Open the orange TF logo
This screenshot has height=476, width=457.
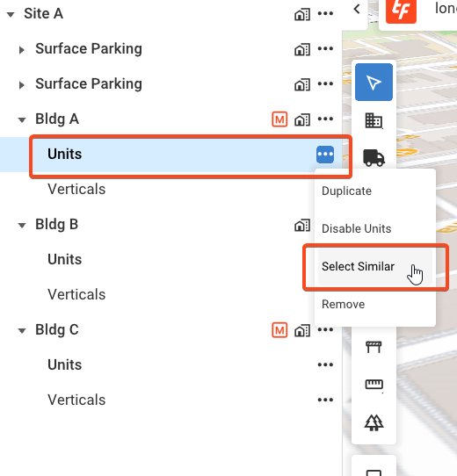coord(401,10)
